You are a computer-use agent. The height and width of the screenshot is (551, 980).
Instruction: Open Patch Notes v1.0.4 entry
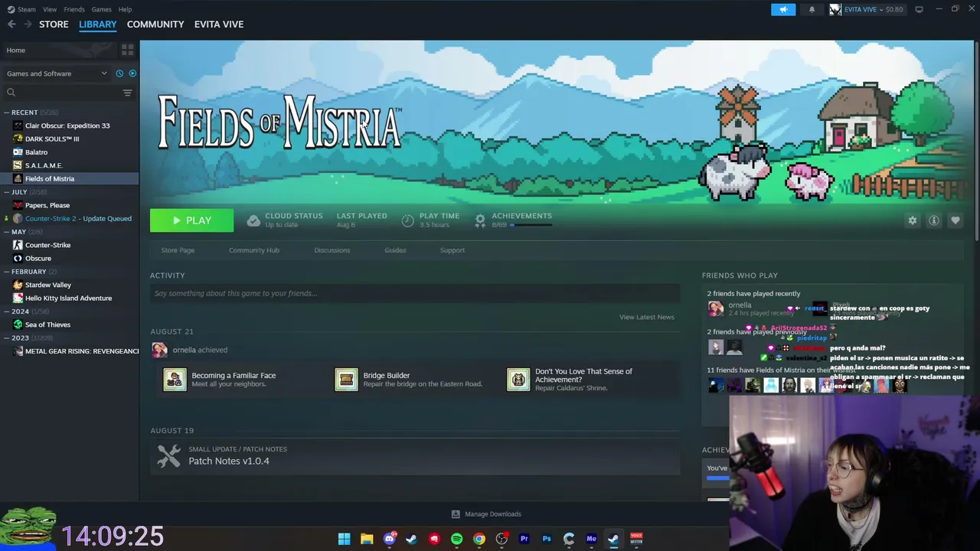pos(415,456)
